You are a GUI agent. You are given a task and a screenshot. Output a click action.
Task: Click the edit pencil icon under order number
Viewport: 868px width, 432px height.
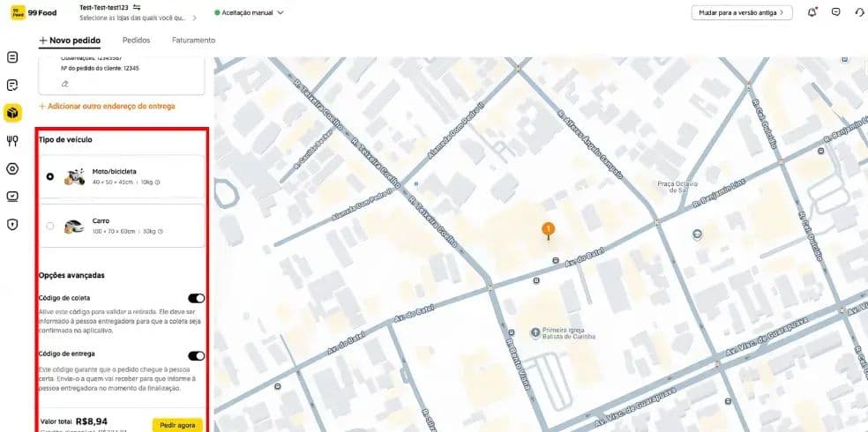click(x=64, y=84)
